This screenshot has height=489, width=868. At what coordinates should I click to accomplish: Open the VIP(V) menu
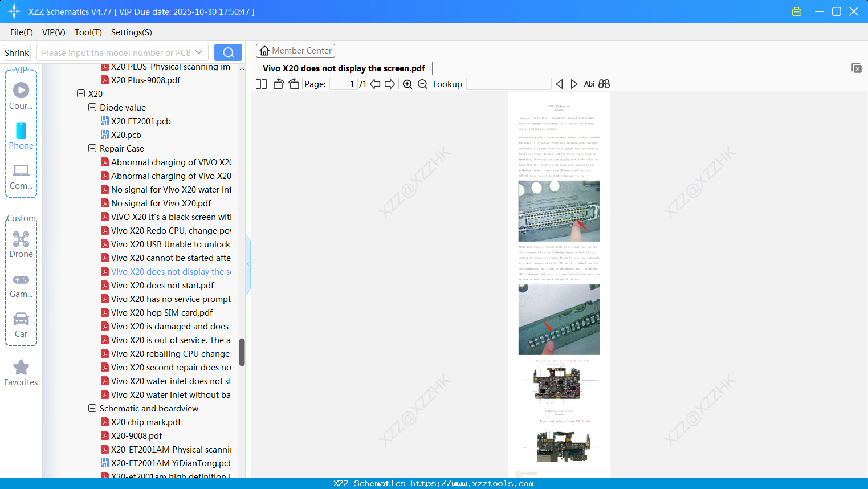[54, 32]
